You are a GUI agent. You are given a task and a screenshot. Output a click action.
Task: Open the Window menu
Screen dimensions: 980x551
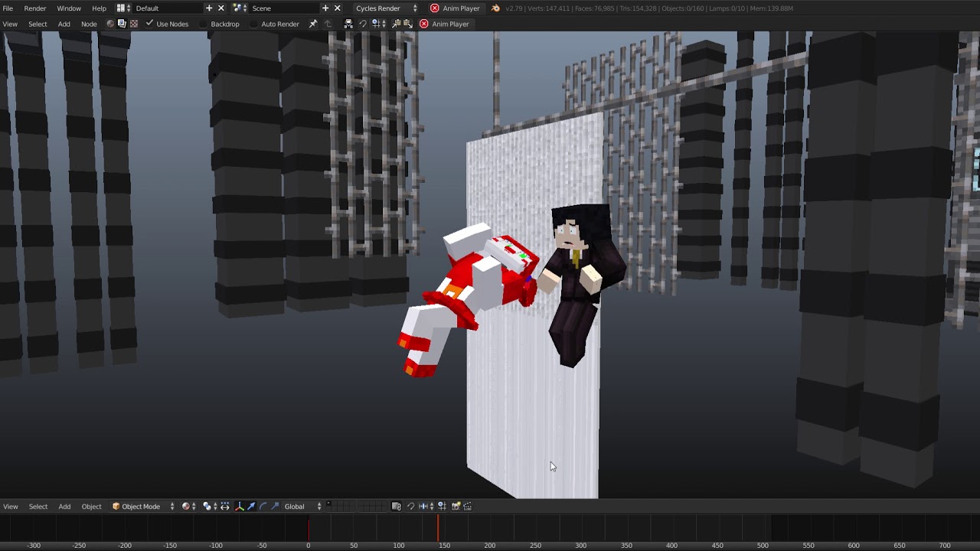(69, 8)
